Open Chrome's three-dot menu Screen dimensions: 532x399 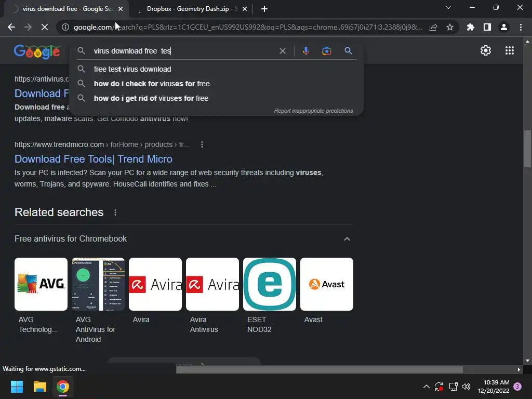point(521,27)
